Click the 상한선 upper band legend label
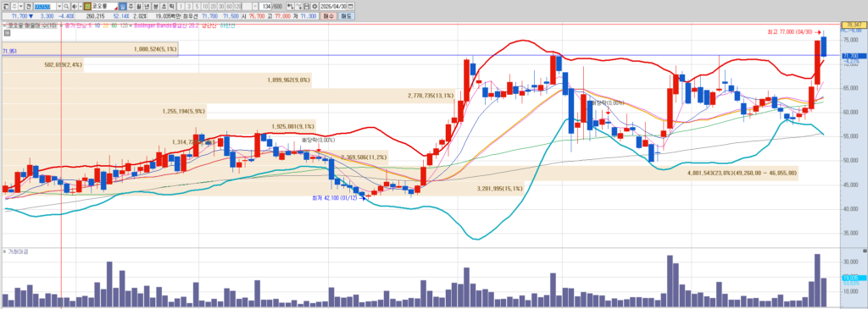 coord(209,25)
